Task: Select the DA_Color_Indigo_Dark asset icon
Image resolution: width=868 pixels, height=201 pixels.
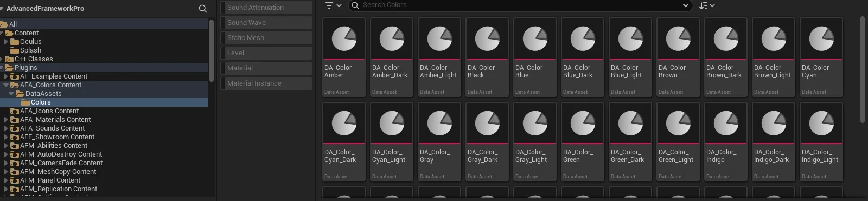Action: pyautogui.click(x=774, y=124)
